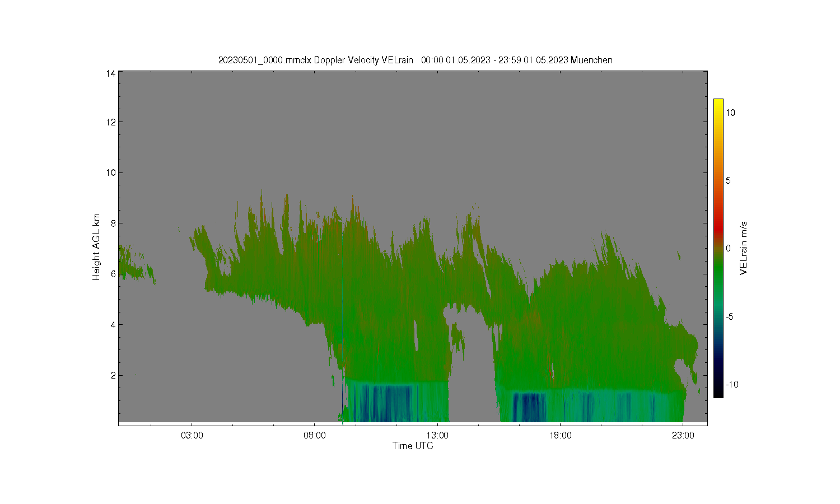The image size is (840, 504).
Task: Click the colorbar tick label -10
Action: (x=732, y=384)
